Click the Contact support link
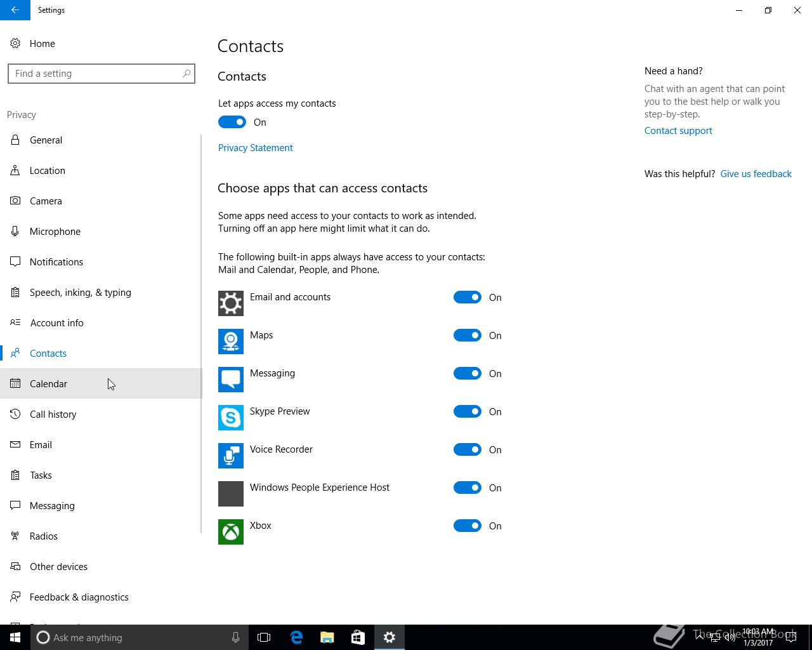 pos(678,131)
